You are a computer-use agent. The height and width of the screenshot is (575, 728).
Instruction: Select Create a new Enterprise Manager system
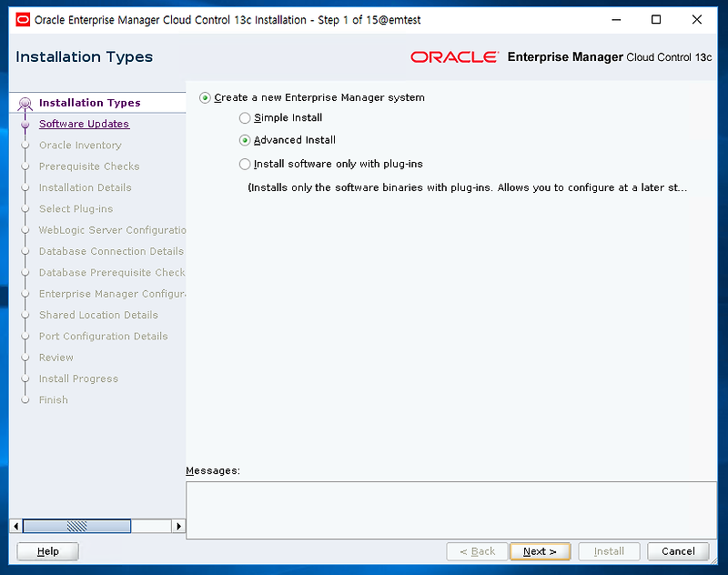204,97
